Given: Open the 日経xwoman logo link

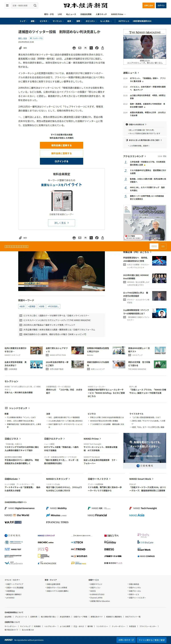Looking at the screenshot, I should coord(79,556).
